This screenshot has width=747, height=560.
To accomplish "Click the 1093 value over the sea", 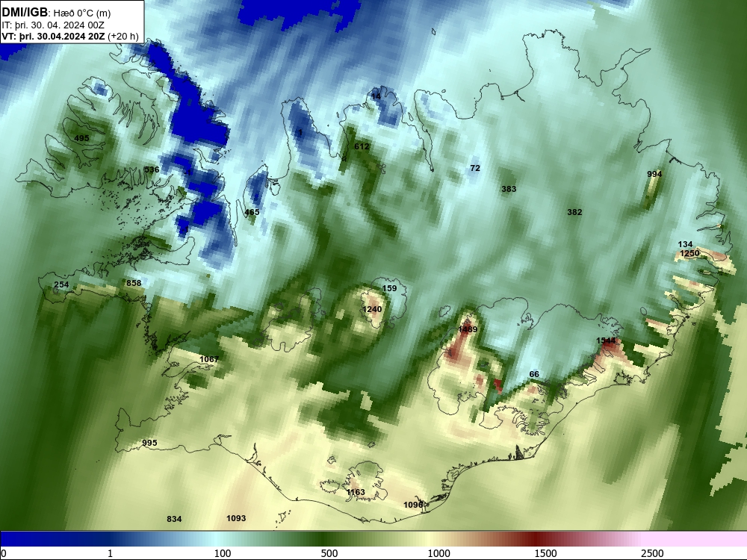I will pyautogui.click(x=236, y=518).
